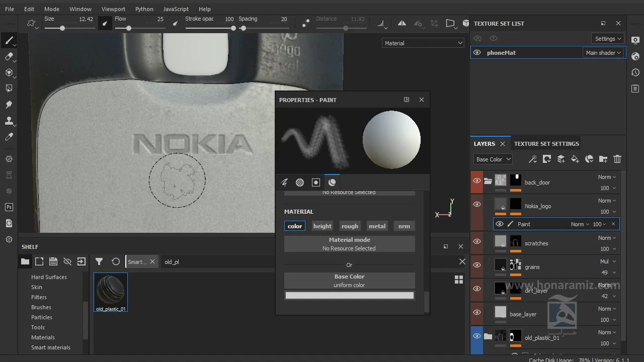Screen dimensions: 644x362
Task: Select the Polygon Fill tool
Action: coord(9,88)
